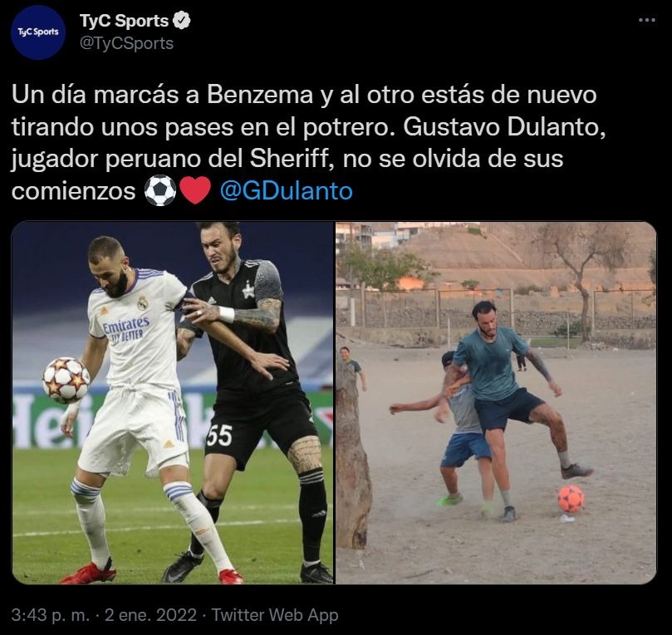Click the 2 ene. 2022 date
Image resolution: width=672 pixels, height=635 pixels.
[150, 615]
